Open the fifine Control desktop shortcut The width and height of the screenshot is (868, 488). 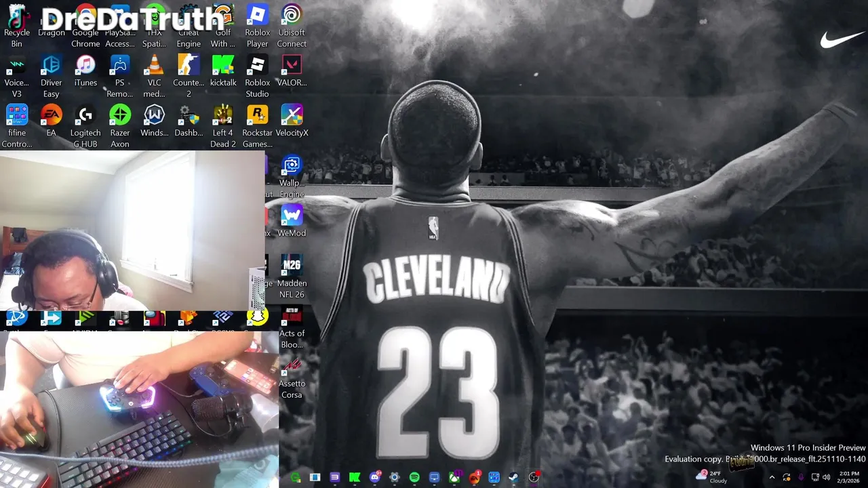pyautogui.click(x=17, y=127)
